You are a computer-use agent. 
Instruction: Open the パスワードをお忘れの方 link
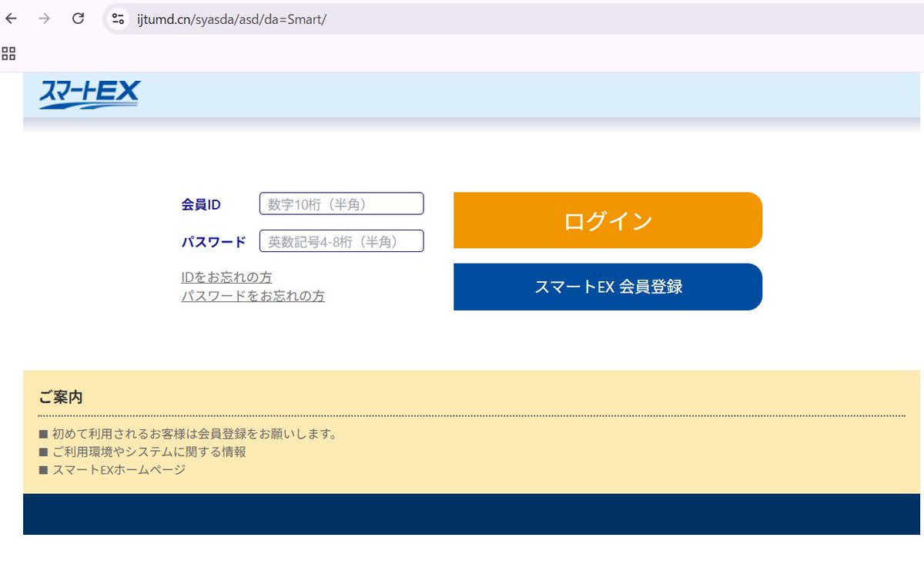coord(253,296)
